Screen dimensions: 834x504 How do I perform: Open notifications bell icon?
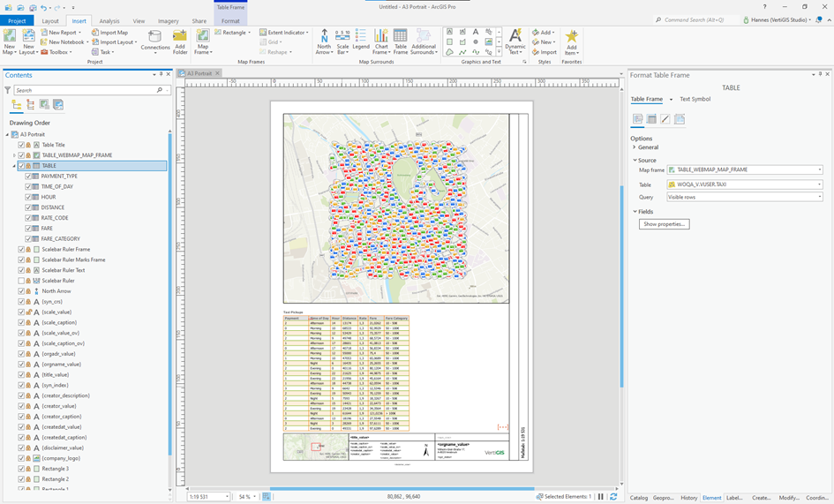[819, 19]
